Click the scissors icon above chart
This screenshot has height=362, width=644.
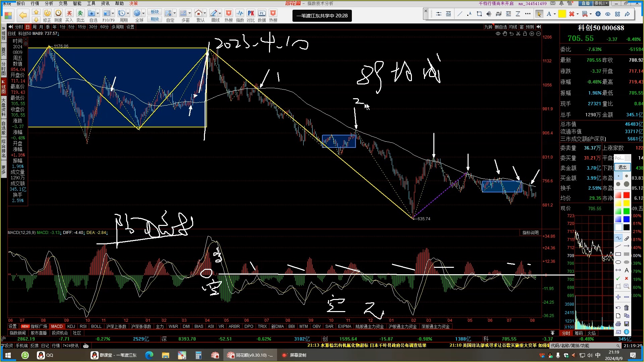click(518, 34)
